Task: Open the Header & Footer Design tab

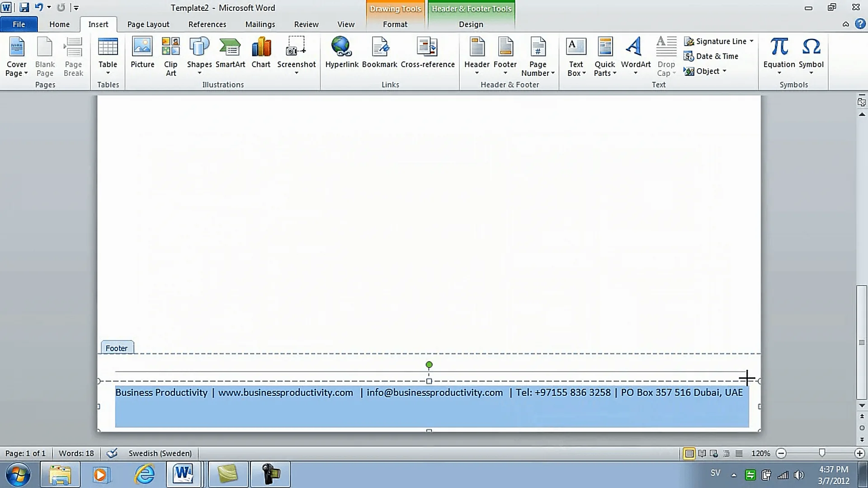Action: pyautogui.click(x=471, y=24)
